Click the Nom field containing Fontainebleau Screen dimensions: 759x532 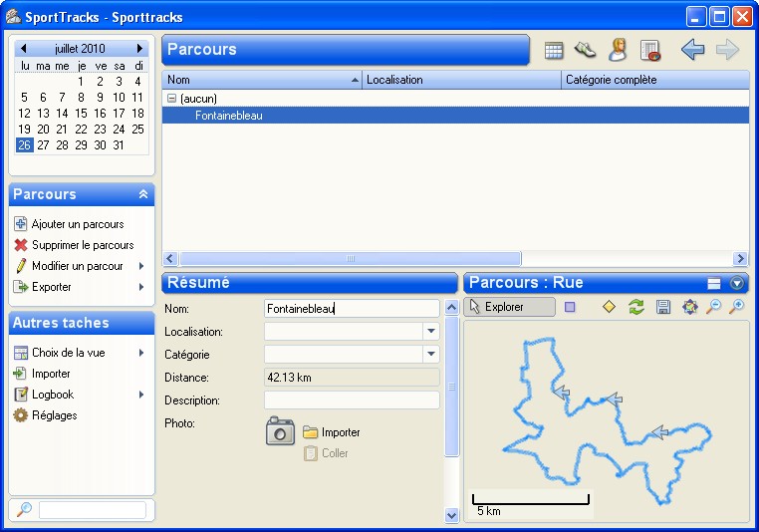pos(352,309)
